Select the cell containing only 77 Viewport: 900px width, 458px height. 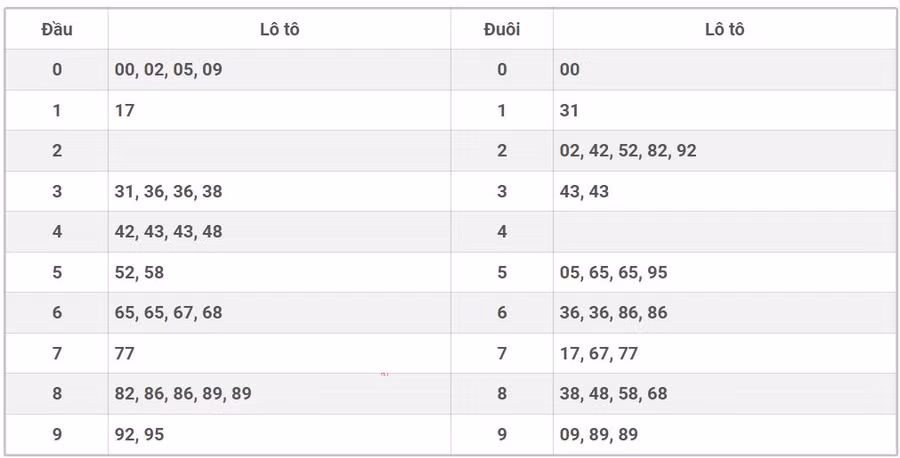[125, 353]
